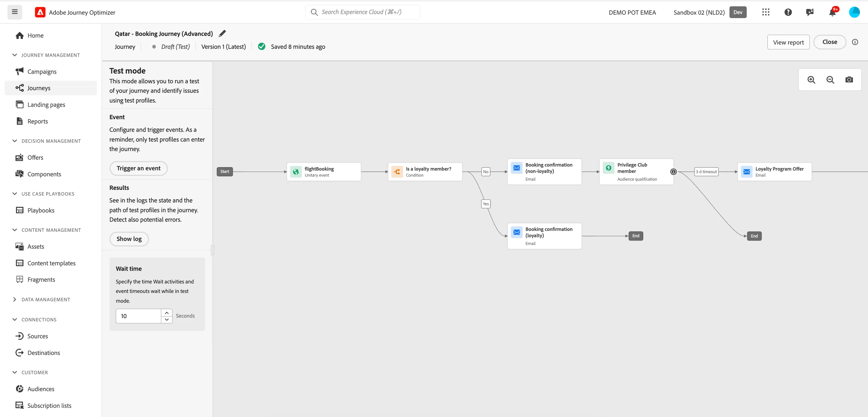Viewport: 868px width, 417px height.
Task: Click the Show log button
Action: tap(129, 239)
